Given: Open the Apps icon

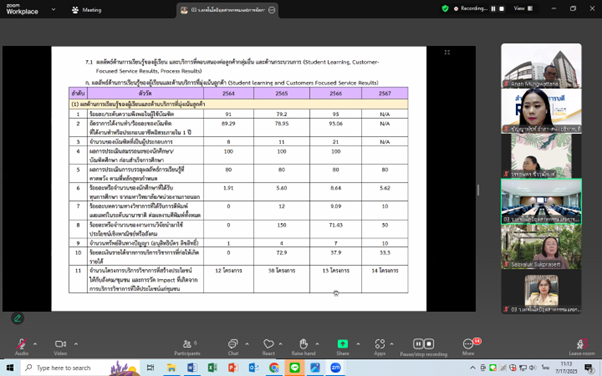Looking at the screenshot, I should 380,344.
